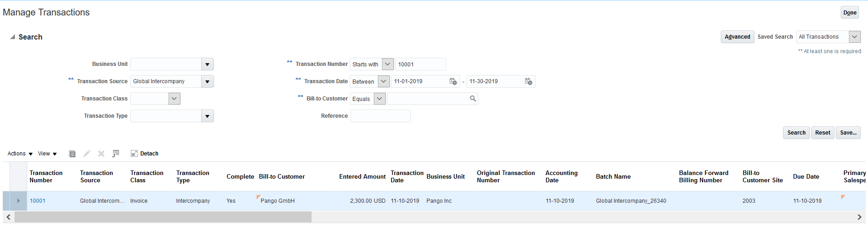
Task: Click the Reference input field
Action: (x=380, y=116)
